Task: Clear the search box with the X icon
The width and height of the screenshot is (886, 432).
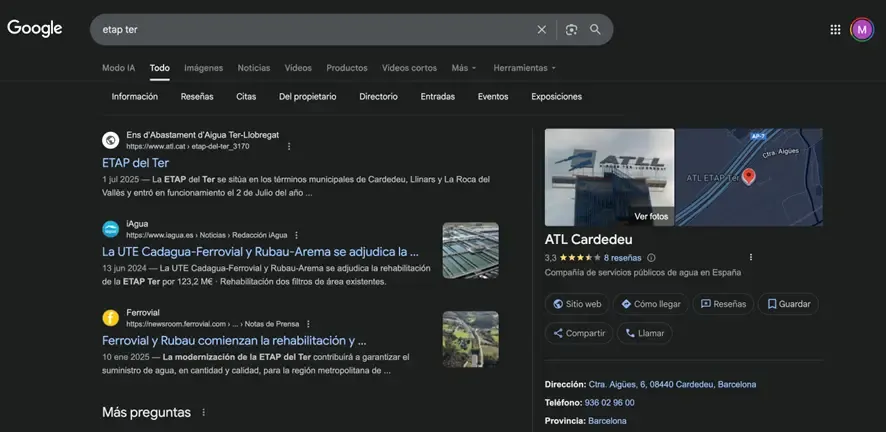Action: click(x=542, y=30)
